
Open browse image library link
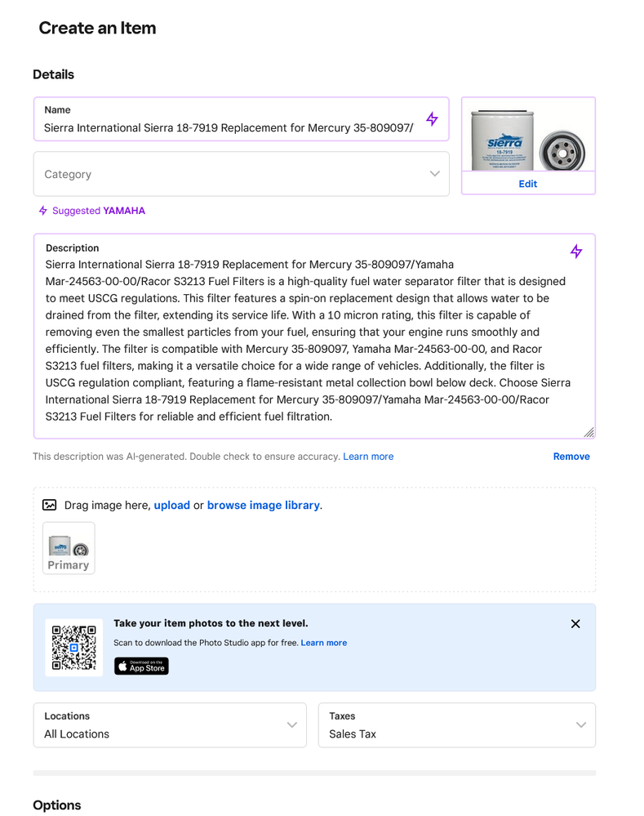click(x=263, y=506)
